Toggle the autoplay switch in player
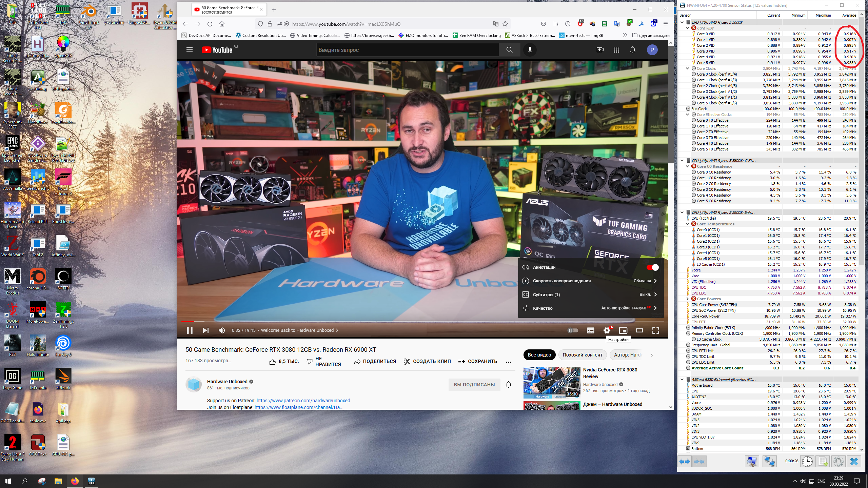868x488 pixels. [x=573, y=330]
